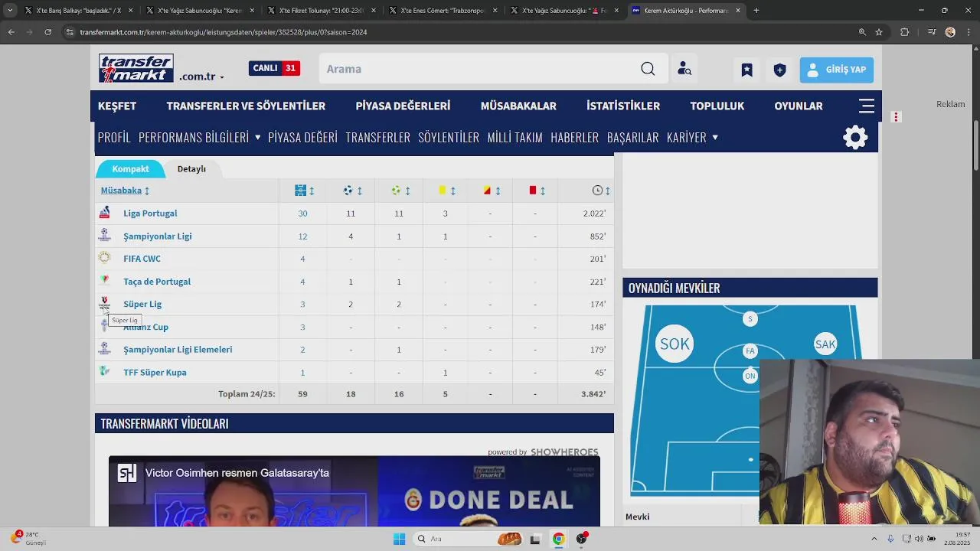This screenshot has height=551, width=980.
Task: Open the Söylentiler player tab
Action: click(449, 137)
